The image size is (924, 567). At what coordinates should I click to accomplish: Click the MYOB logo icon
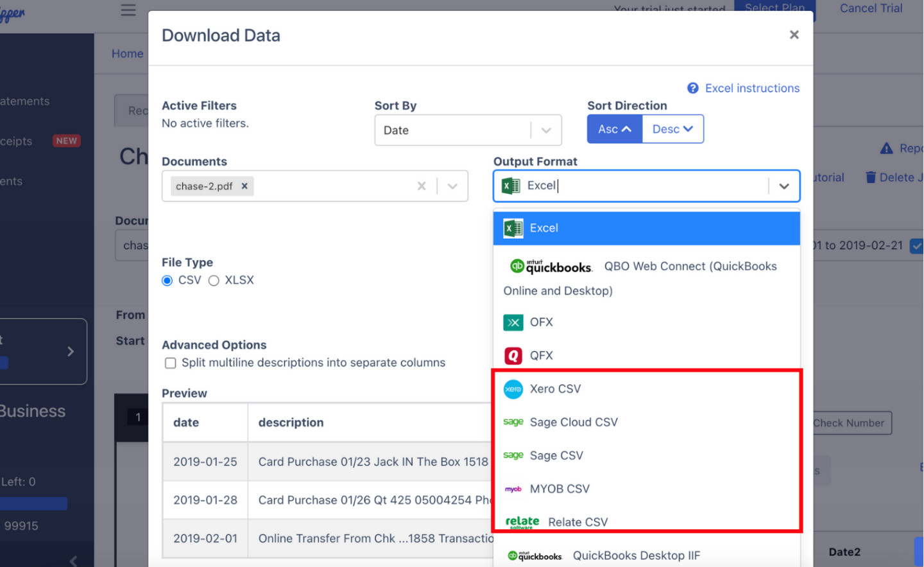click(x=513, y=489)
